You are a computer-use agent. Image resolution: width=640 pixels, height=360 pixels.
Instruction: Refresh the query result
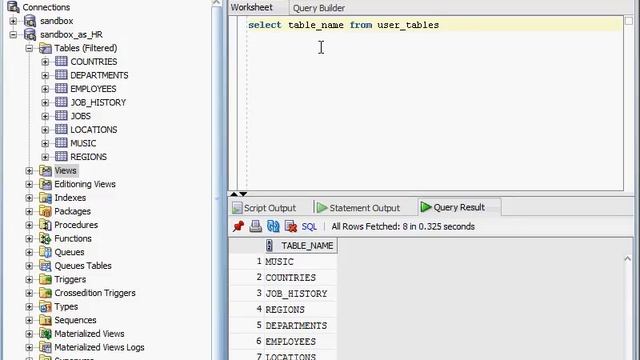[273, 227]
